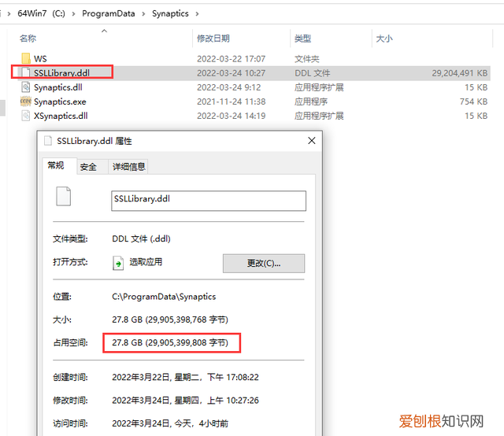This screenshot has height=436, width=504.
Task: Select 64Win7 (C:) in breadcrumb path
Action: (41, 13)
